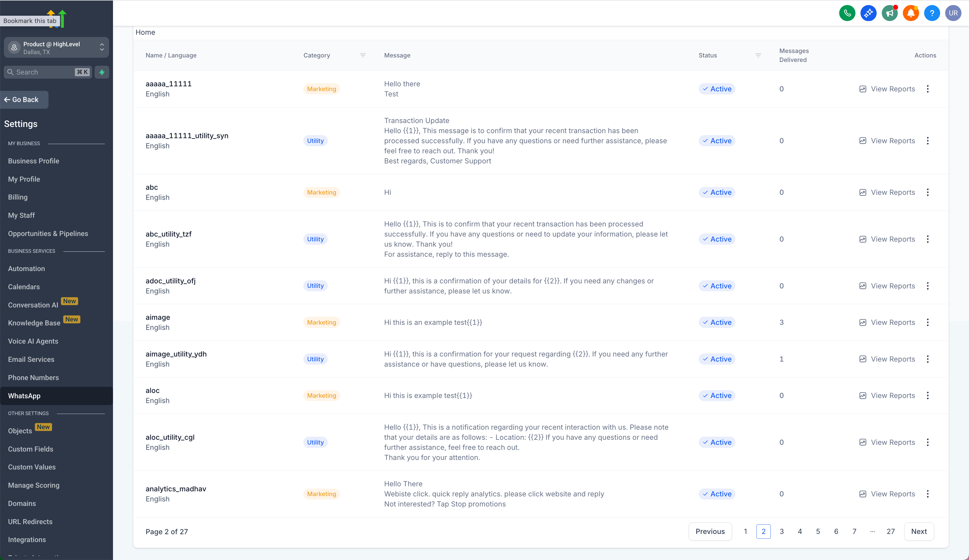
Task: Open three-dot actions for abc_utility_tzf row
Action: [x=928, y=239]
